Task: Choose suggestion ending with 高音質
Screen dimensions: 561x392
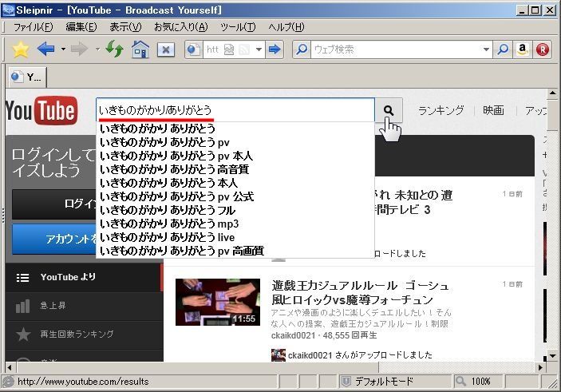Action: pyautogui.click(x=235, y=169)
